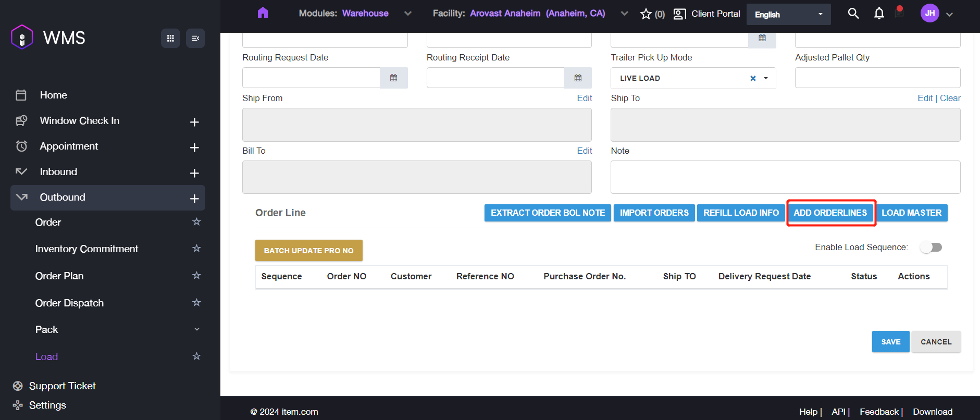Expand the Facility selector chevron
The height and width of the screenshot is (420, 980).
click(x=624, y=14)
